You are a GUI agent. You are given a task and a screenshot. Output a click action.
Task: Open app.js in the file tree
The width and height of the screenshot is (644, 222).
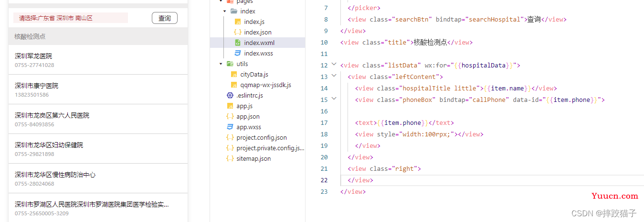click(244, 106)
